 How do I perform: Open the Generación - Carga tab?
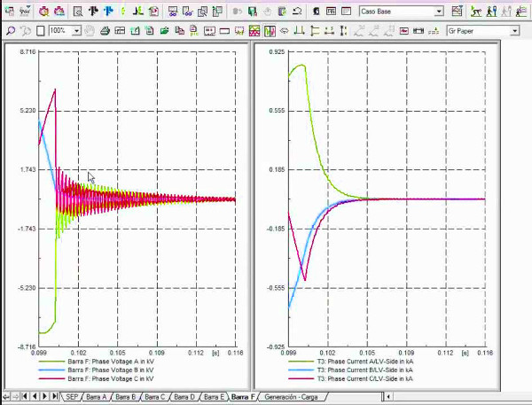(291, 396)
